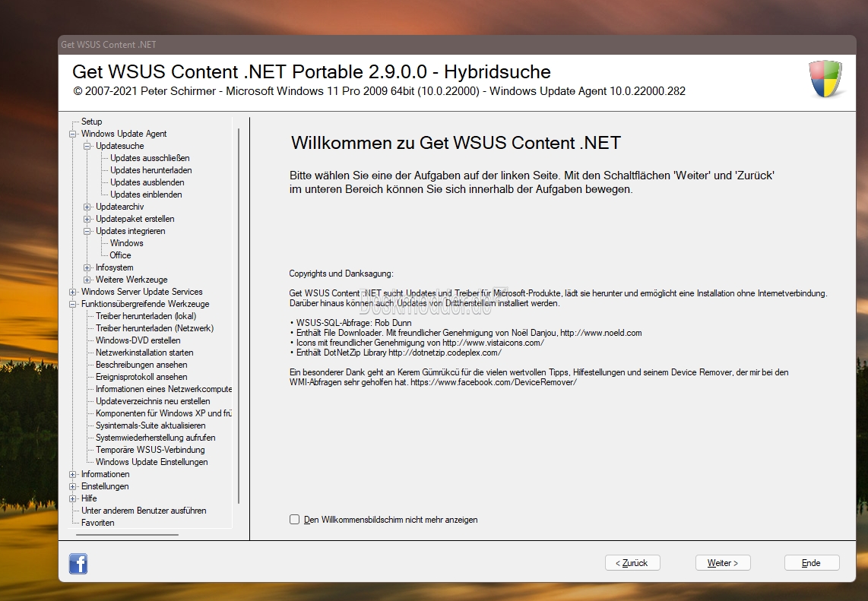
Task: Click the tree's horizontal scrollbar
Action: coord(128,535)
